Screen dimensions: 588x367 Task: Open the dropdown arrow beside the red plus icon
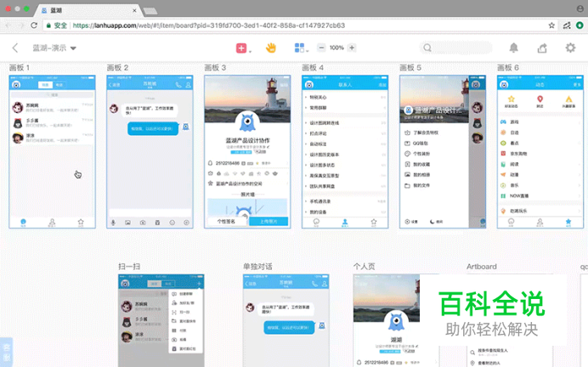pos(250,51)
